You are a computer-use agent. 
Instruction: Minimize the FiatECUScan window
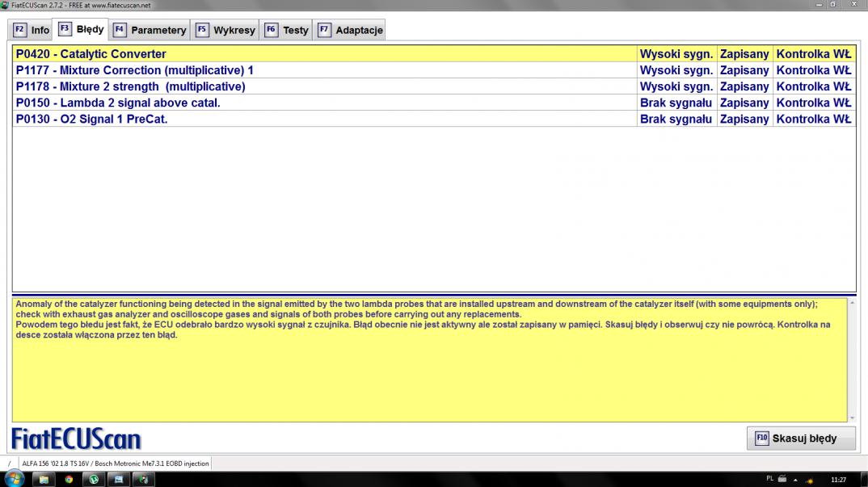point(819,4)
